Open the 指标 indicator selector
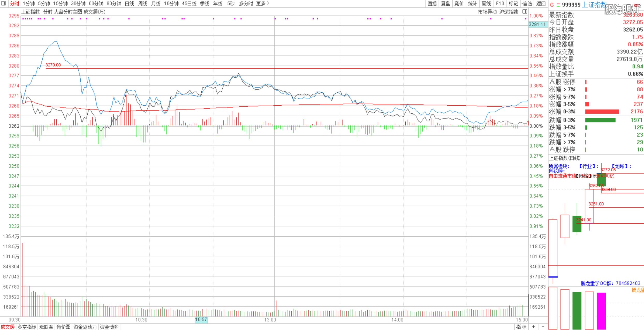The image size is (644, 330). point(521,327)
